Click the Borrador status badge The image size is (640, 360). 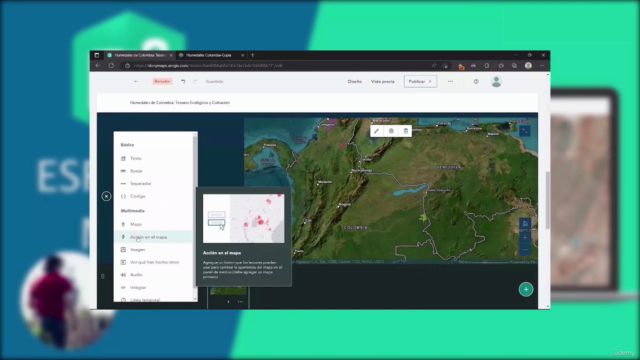162,81
